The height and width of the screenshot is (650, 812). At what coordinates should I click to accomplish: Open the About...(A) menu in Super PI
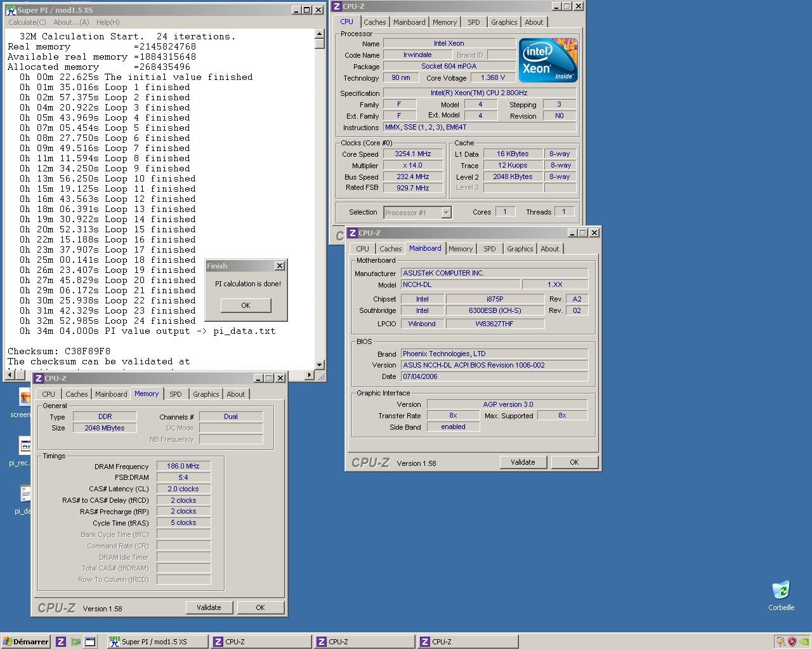pos(71,22)
